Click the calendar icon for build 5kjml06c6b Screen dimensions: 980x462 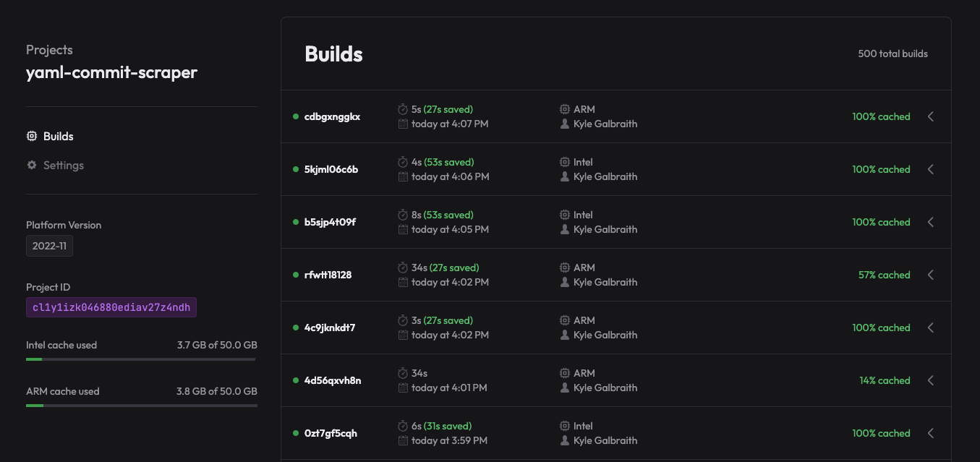[403, 176]
